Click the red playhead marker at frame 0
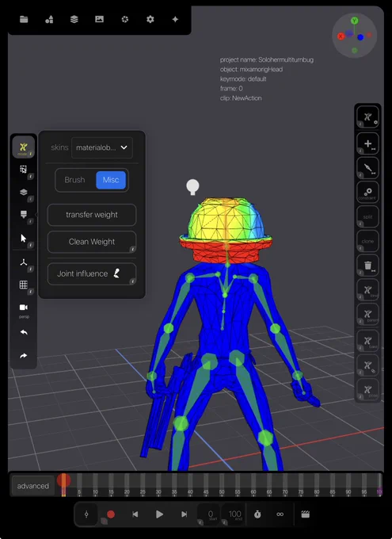This screenshot has height=539, width=392. [63, 480]
